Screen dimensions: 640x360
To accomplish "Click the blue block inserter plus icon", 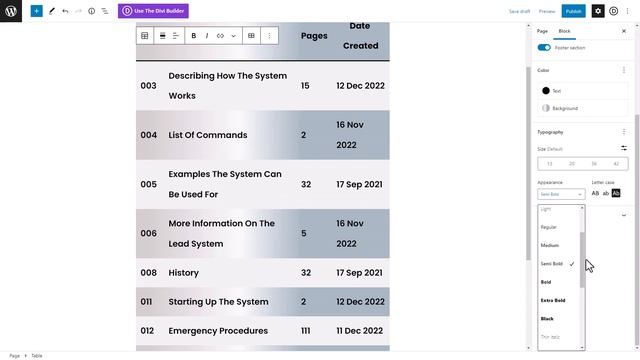I will click(36, 11).
